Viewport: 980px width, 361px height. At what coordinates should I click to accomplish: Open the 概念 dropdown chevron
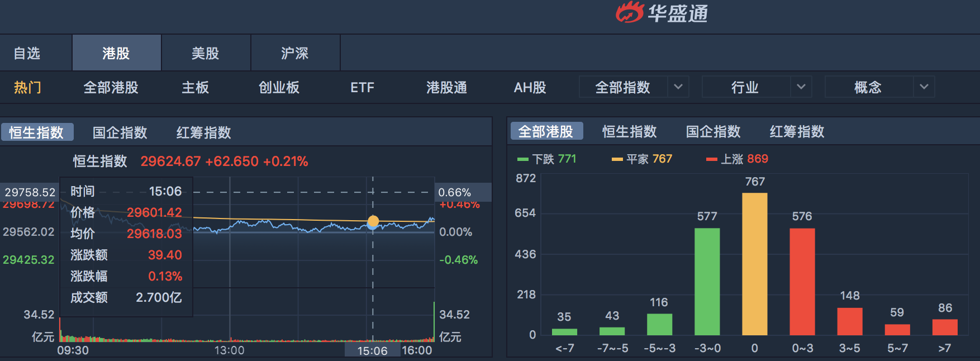click(x=924, y=87)
